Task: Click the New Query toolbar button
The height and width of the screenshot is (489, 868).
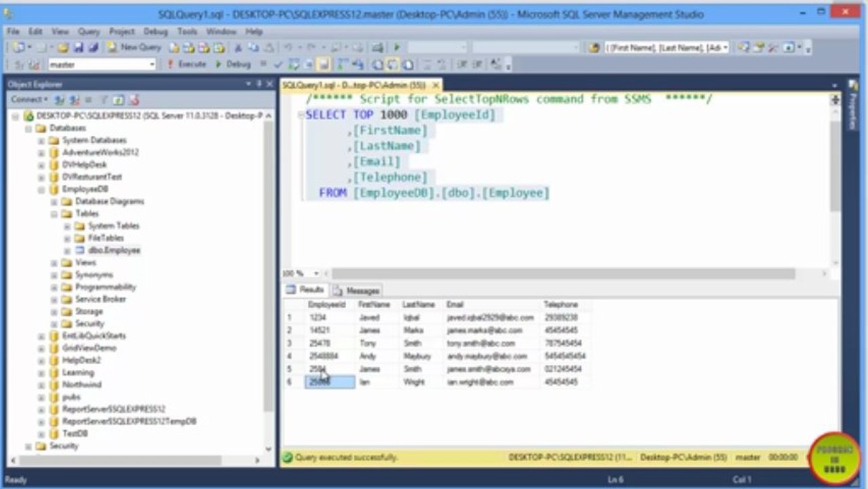Action: [134, 48]
